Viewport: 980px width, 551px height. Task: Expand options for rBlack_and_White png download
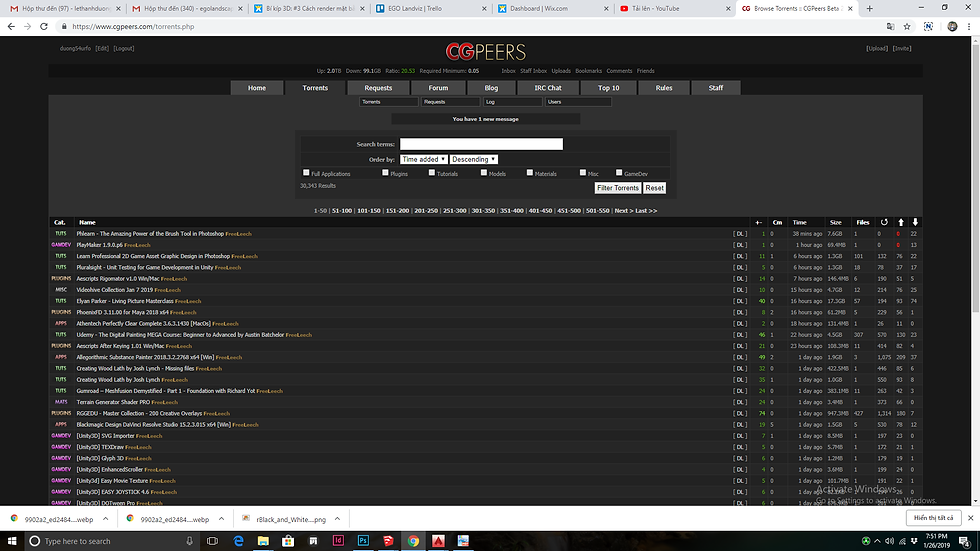point(338,519)
